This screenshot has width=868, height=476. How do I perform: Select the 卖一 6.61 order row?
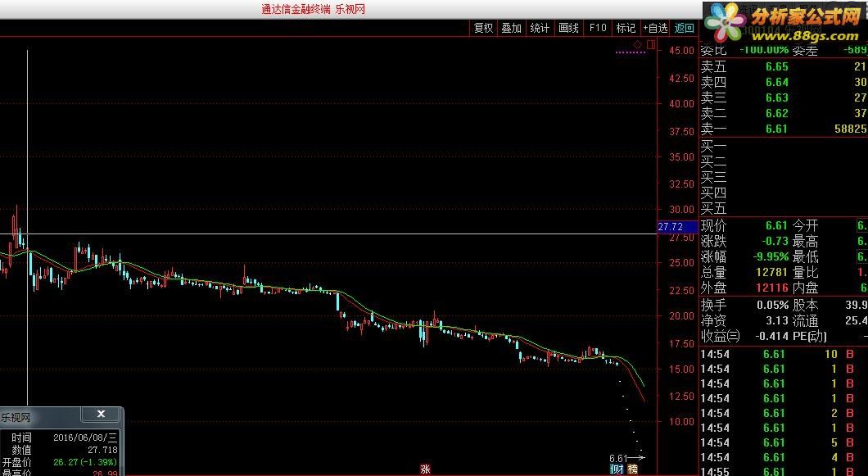coord(784,129)
